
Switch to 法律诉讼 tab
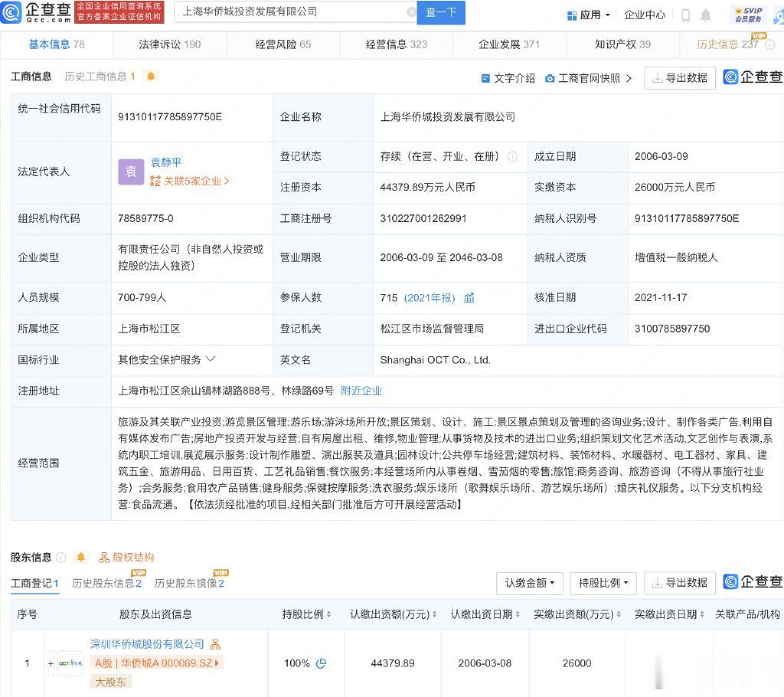click(169, 44)
